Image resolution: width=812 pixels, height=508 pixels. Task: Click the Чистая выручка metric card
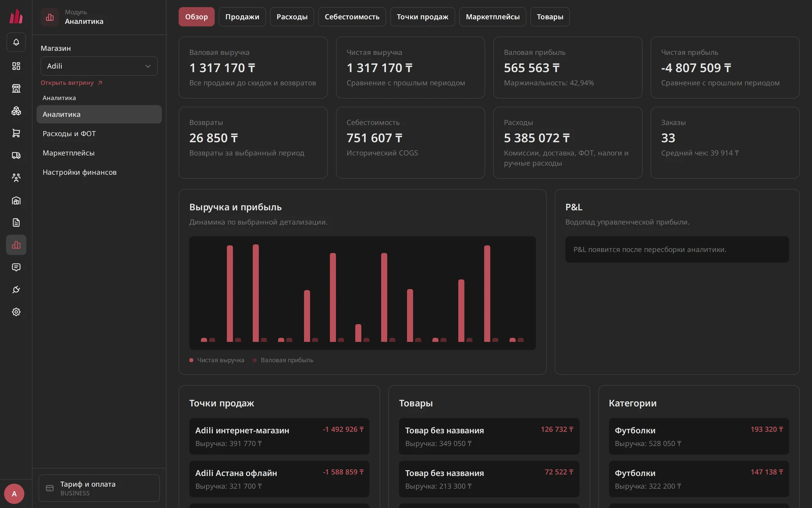(410, 68)
